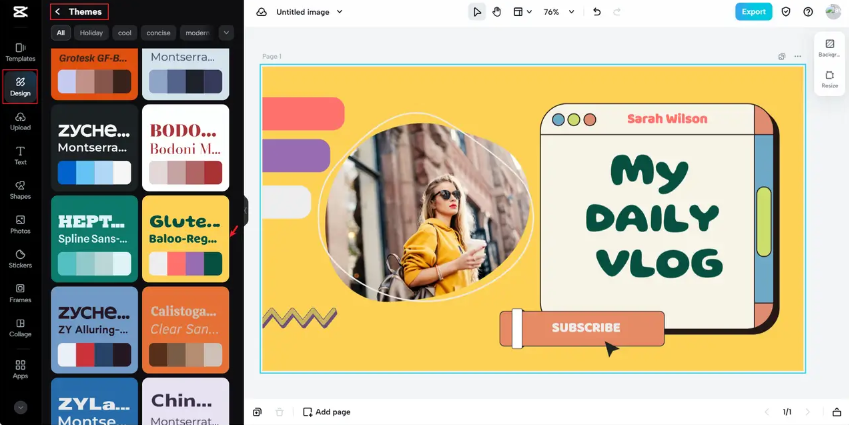The width and height of the screenshot is (849, 425).
Task: Click dark green swatch in Glute theme
Action: pos(213,263)
